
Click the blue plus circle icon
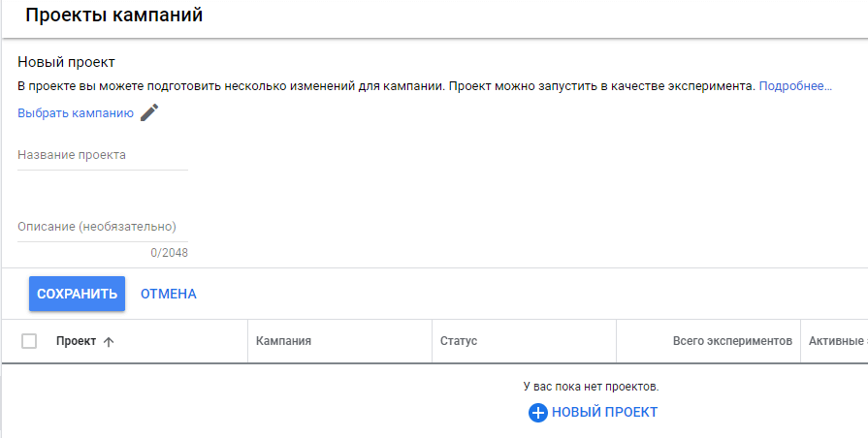[538, 413]
